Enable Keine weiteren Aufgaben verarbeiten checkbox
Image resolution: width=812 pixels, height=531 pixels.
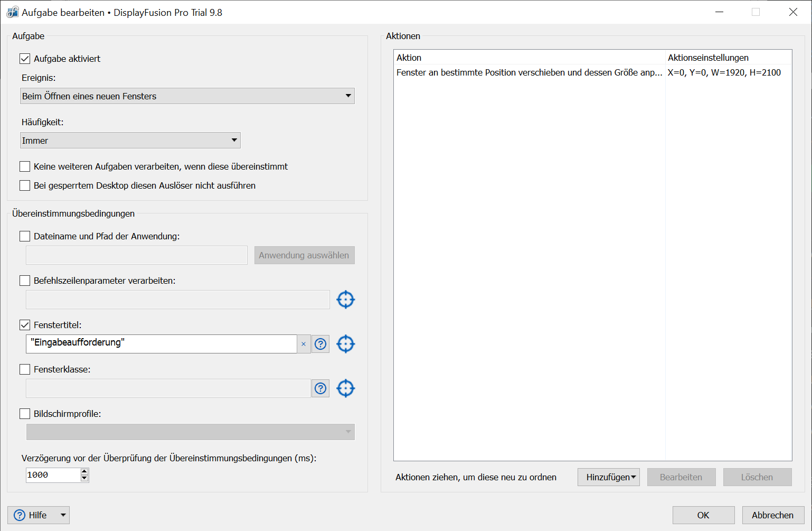[25, 166]
